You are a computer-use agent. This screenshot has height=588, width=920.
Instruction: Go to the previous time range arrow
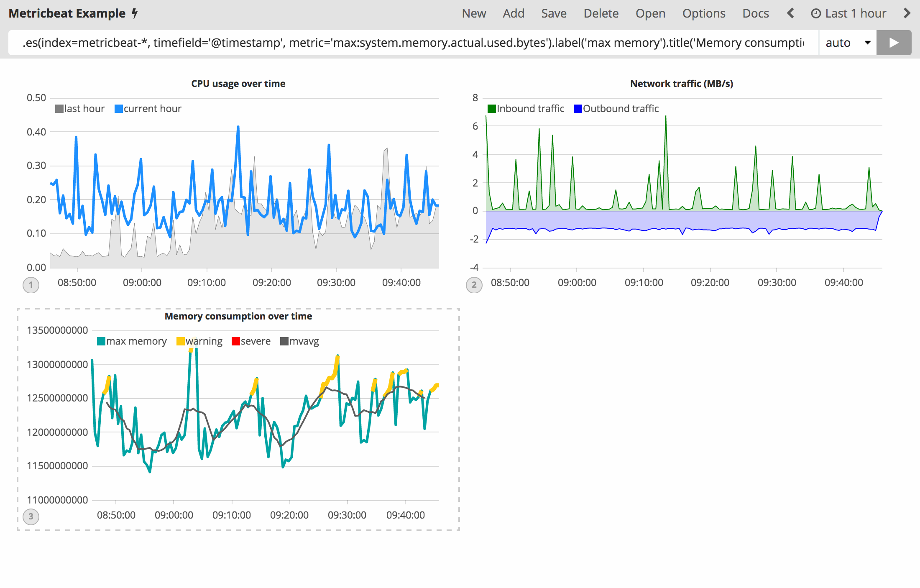790,13
